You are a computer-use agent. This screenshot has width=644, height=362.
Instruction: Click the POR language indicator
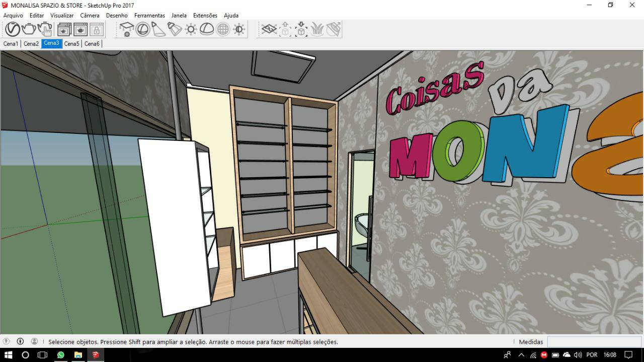coord(592,355)
